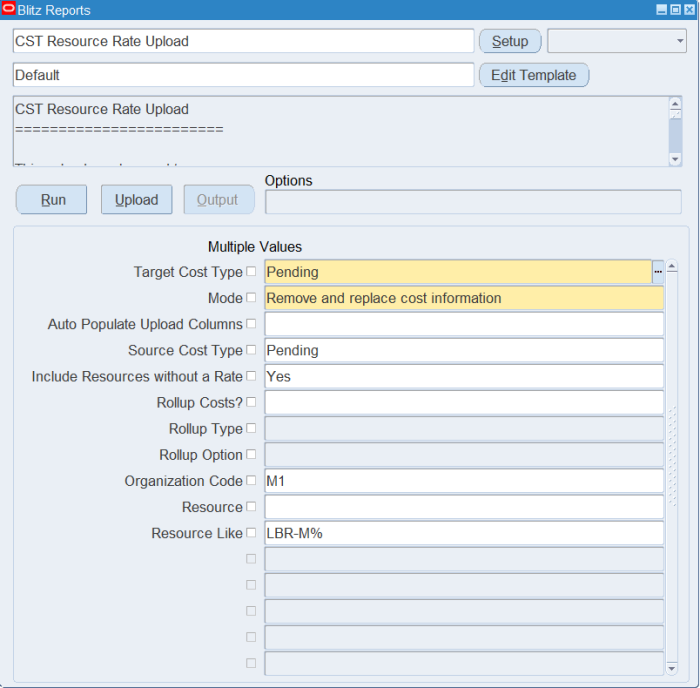
Task: Select the Target Cost Type Pending field
Action: tap(458, 272)
